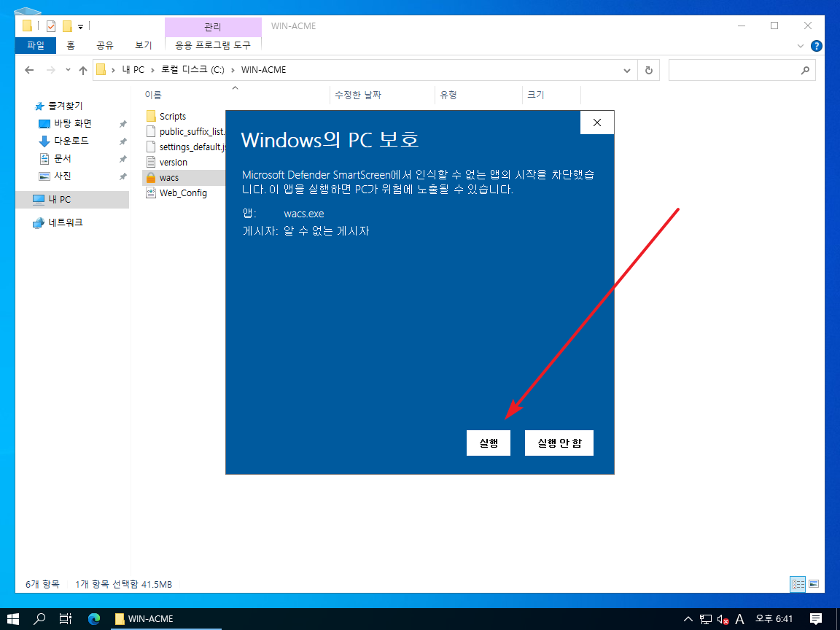840x630 pixels.
Task: Open the 파일 ribbon tab
Action: pos(35,45)
